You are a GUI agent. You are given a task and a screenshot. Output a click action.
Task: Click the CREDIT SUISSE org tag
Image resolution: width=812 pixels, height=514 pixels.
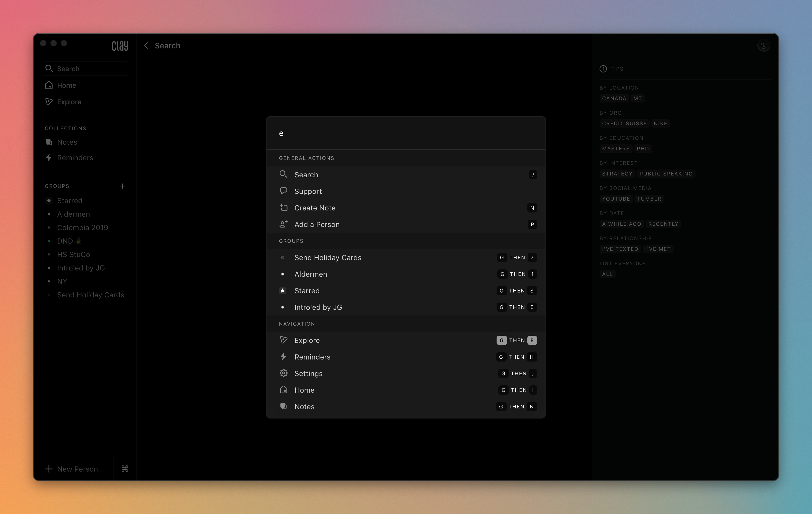tap(624, 123)
